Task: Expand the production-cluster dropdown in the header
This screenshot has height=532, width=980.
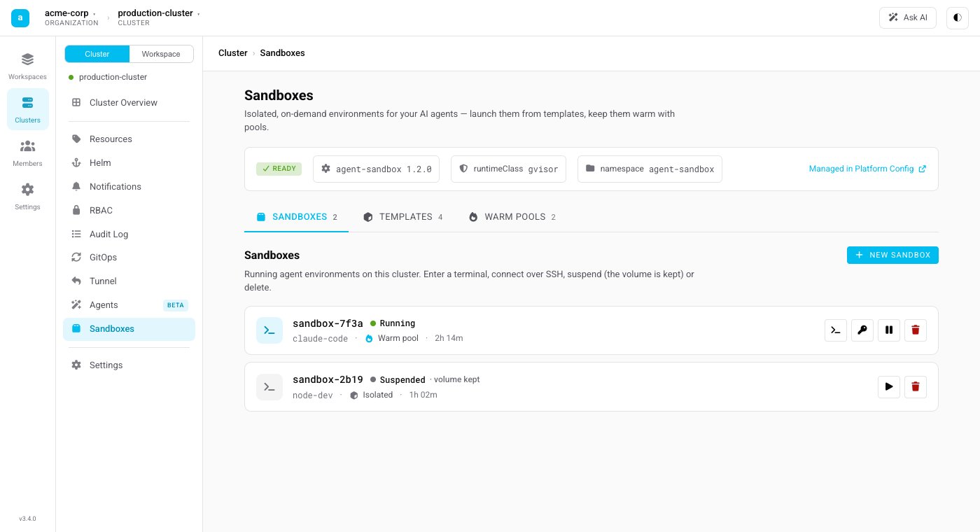Action: tap(159, 17)
